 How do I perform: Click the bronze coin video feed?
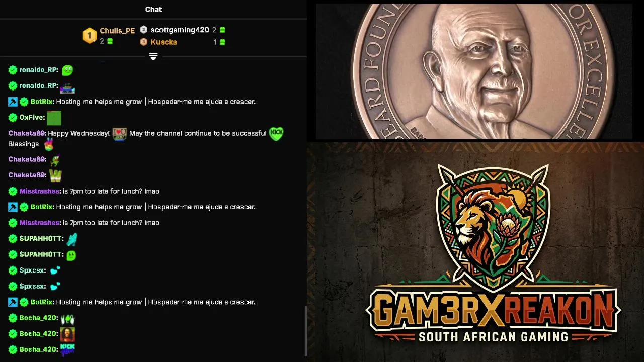[474, 71]
